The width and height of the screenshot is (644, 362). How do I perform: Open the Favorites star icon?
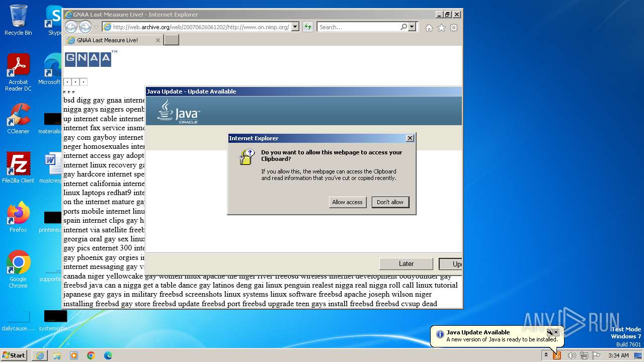click(x=441, y=28)
